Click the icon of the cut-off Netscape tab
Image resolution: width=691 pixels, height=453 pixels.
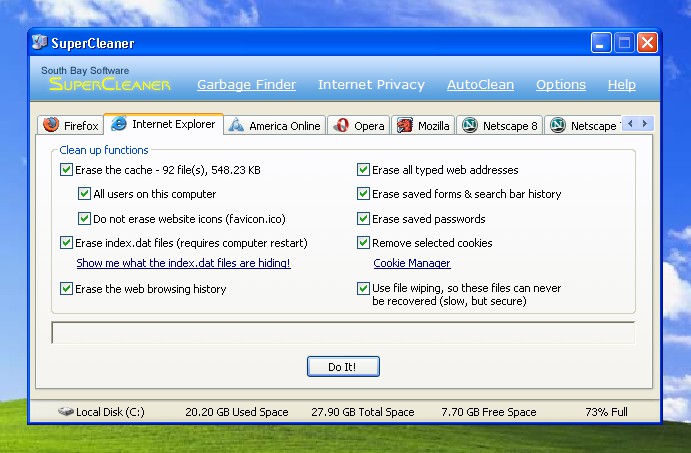(x=557, y=125)
